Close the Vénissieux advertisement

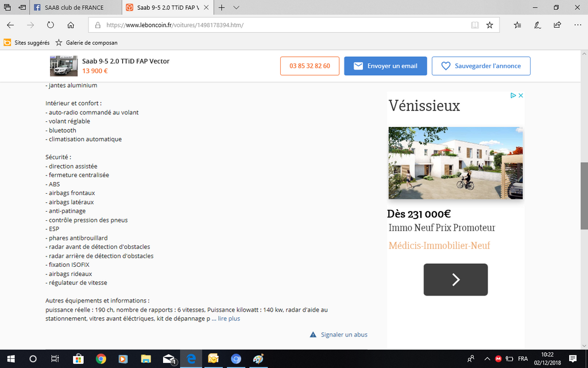[x=520, y=95]
